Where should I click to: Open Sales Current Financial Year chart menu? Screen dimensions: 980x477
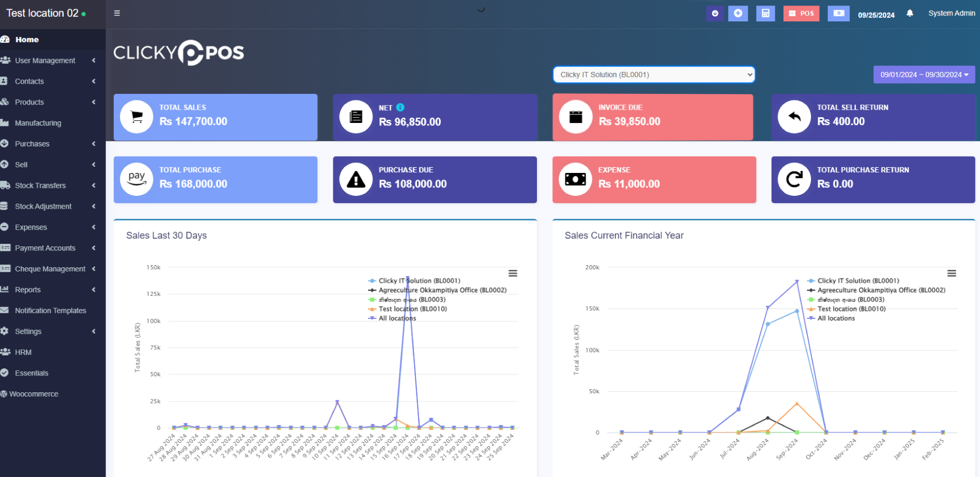coord(951,273)
